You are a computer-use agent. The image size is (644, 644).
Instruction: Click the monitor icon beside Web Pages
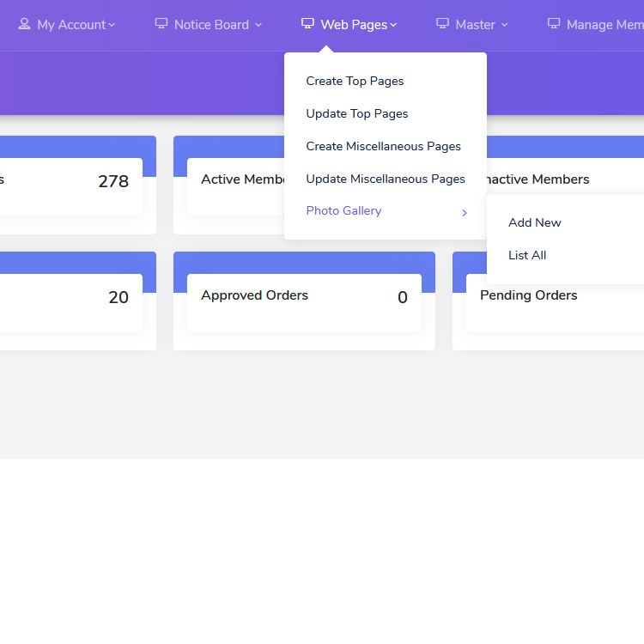308,24
